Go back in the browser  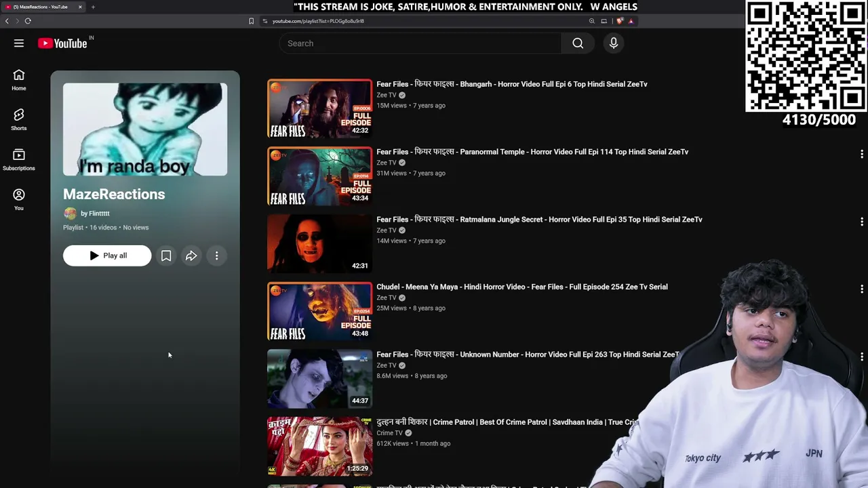[x=7, y=21]
